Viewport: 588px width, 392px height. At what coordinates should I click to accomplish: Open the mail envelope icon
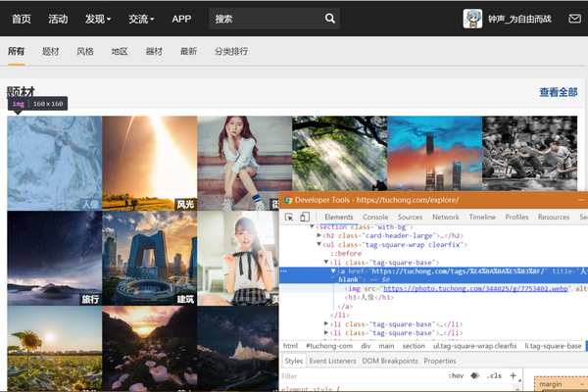pyautogui.click(x=574, y=19)
